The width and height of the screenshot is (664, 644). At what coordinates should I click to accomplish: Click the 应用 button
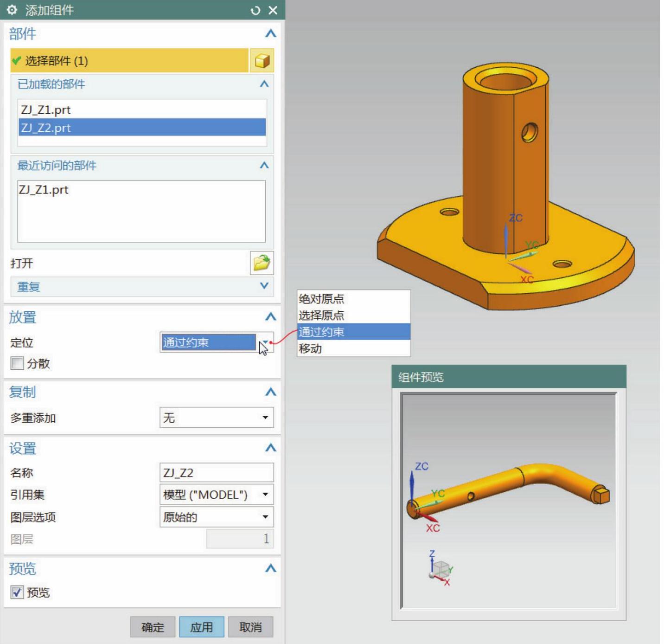[x=202, y=627]
